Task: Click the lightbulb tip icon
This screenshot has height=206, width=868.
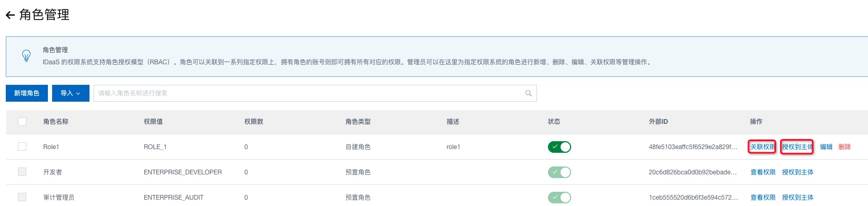Action: coord(26,56)
